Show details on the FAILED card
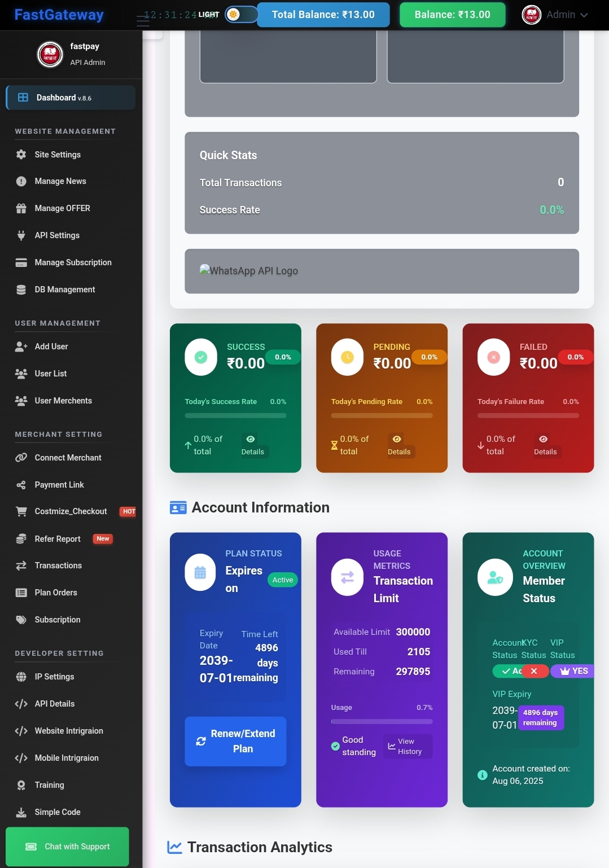The width and height of the screenshot is (609, 868). tap(545, 445)
